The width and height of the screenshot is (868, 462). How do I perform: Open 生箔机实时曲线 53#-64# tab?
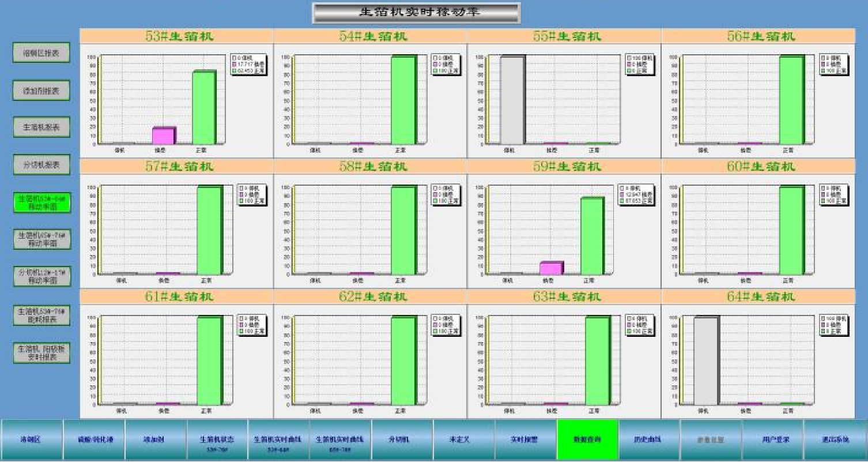point(278,440)
